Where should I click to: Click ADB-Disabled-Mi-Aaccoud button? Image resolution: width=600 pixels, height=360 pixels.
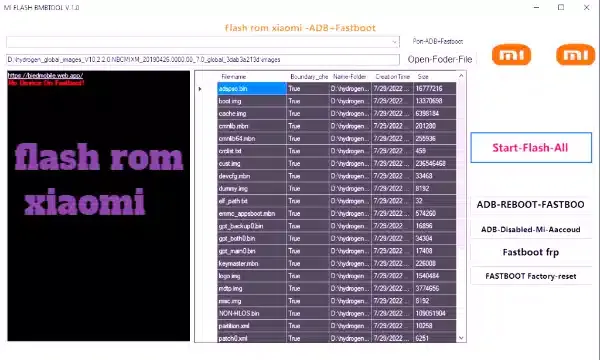531,230
